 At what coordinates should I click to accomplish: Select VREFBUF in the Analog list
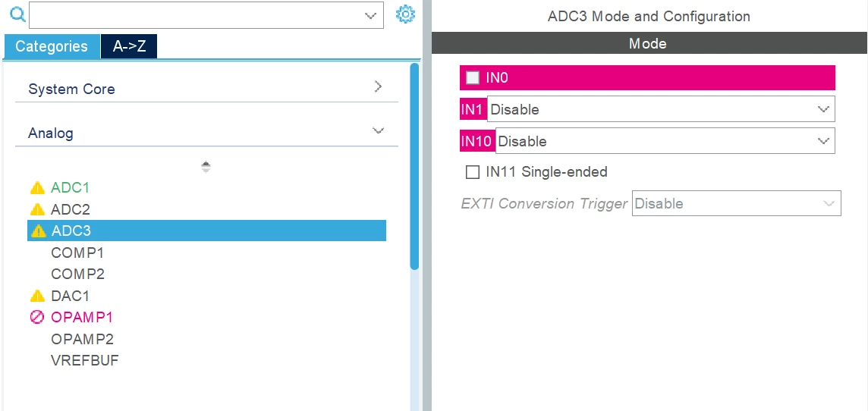click(85, 361)
